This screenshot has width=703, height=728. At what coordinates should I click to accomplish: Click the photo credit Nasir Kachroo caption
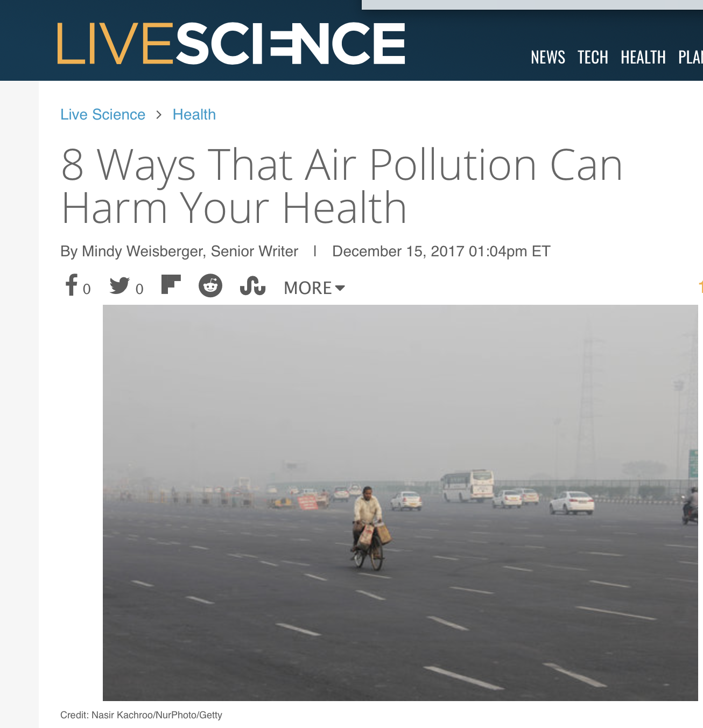tap(141, 715)
